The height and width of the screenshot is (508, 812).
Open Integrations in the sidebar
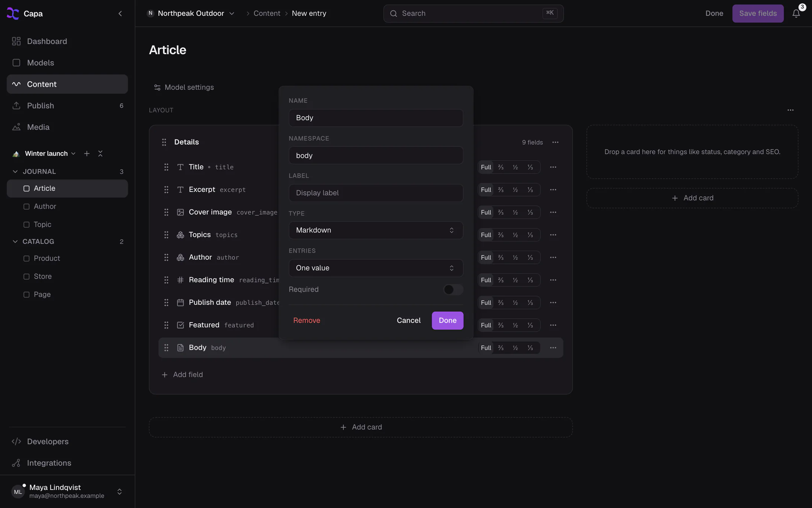(67, 463)
